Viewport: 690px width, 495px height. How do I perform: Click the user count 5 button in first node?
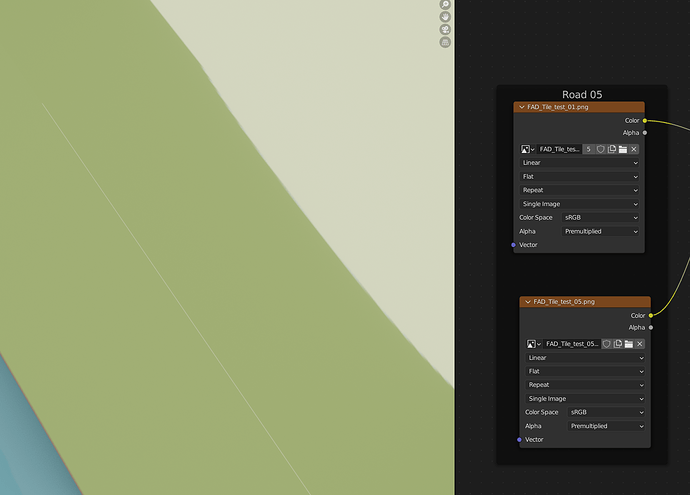(x=588, y=150)
